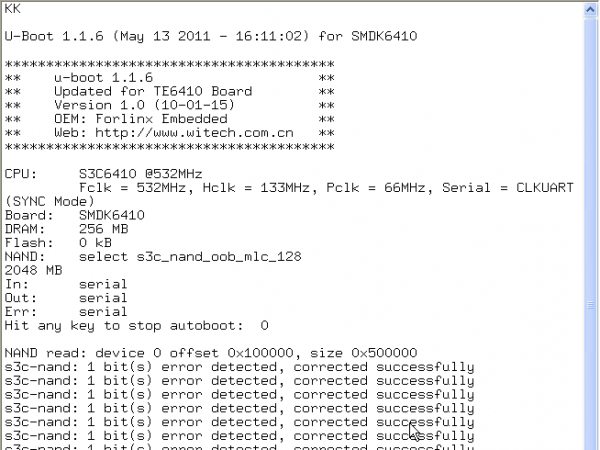
Task: Click the Flash "0 kB" value
Action: [x=94, y=242]
